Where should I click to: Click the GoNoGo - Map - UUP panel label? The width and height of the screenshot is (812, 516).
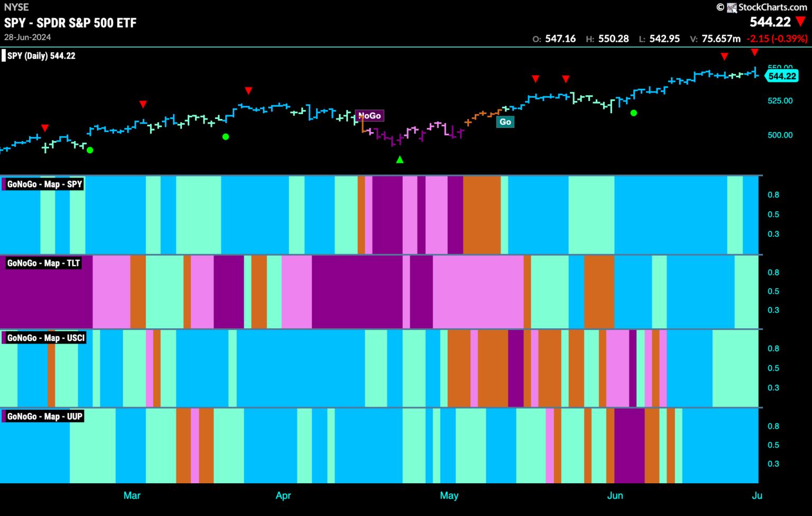[x=44, y=416]
